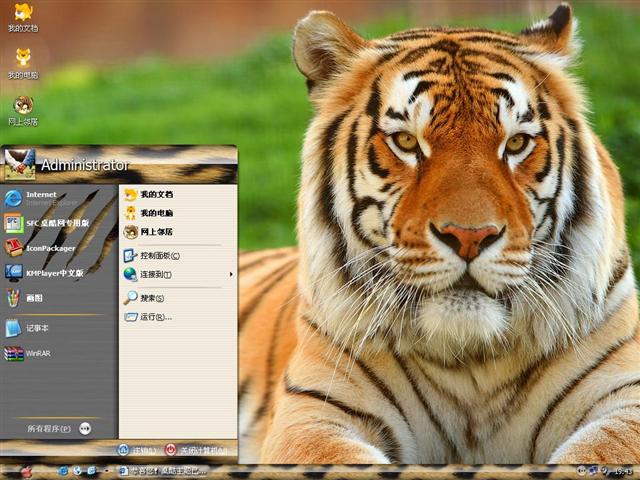
Task: Expand the 连接到 submenu
Action: 178,274
